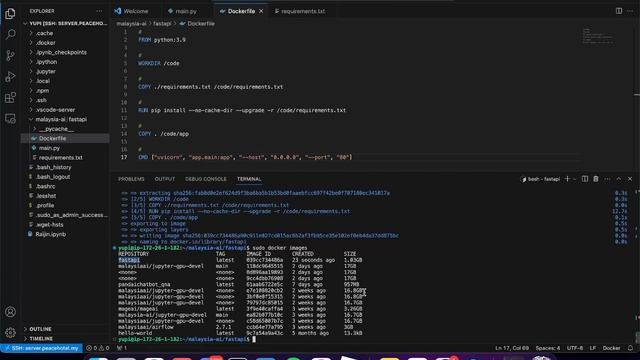Open the Source Control view
Viewport: 640px width, 360px height.
coord(10,56)
